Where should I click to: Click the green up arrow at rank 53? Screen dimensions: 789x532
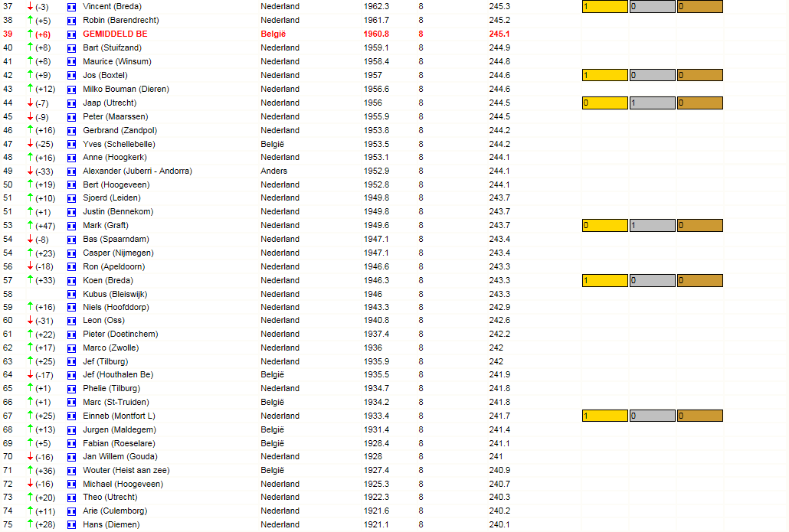[x=30, y=225]
